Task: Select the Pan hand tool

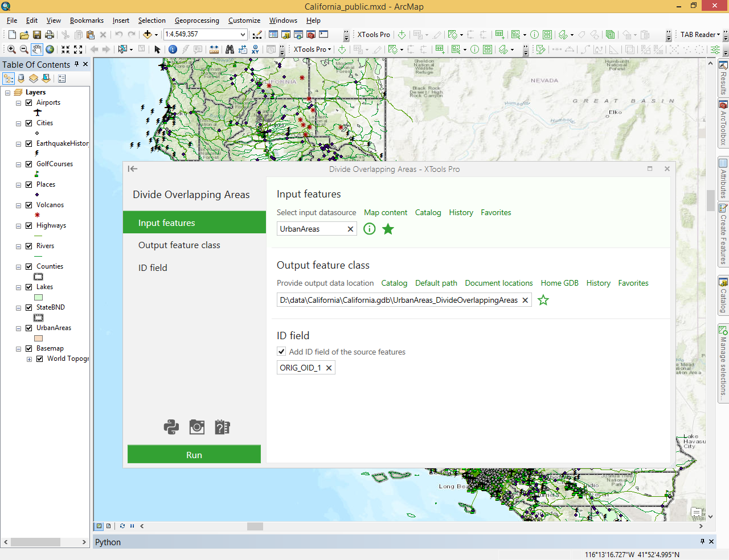Action: 37,50
